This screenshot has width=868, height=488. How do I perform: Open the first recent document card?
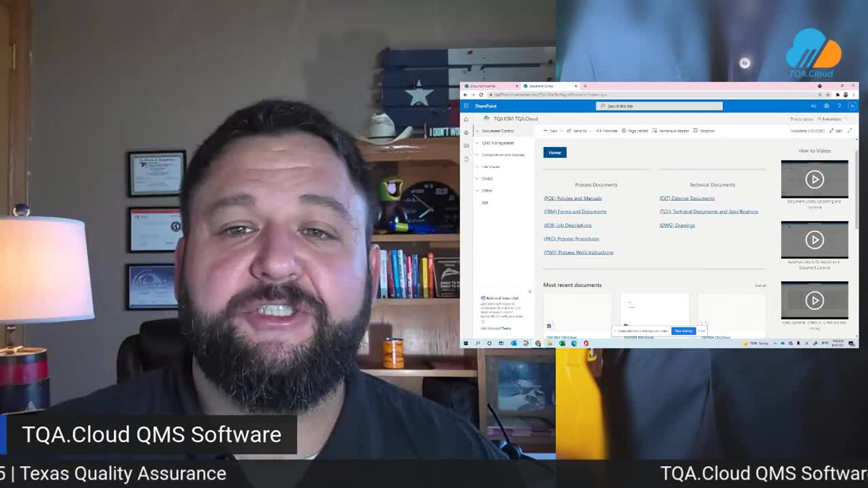578,315
